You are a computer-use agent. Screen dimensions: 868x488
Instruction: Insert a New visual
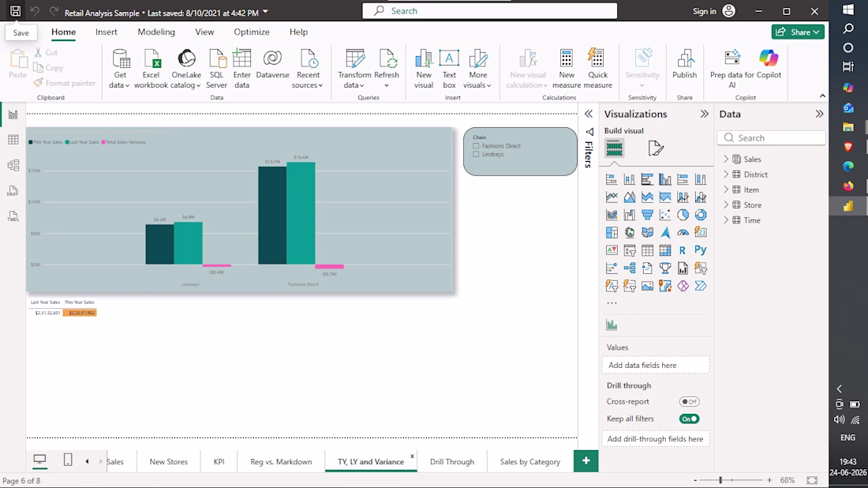pyautogui.click(x=424, y=69)
